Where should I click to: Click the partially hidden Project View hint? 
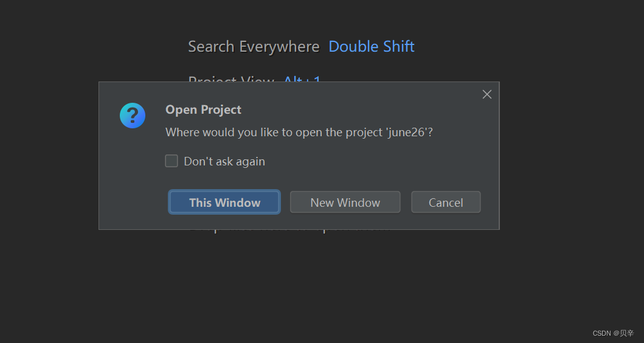(231, 78)
